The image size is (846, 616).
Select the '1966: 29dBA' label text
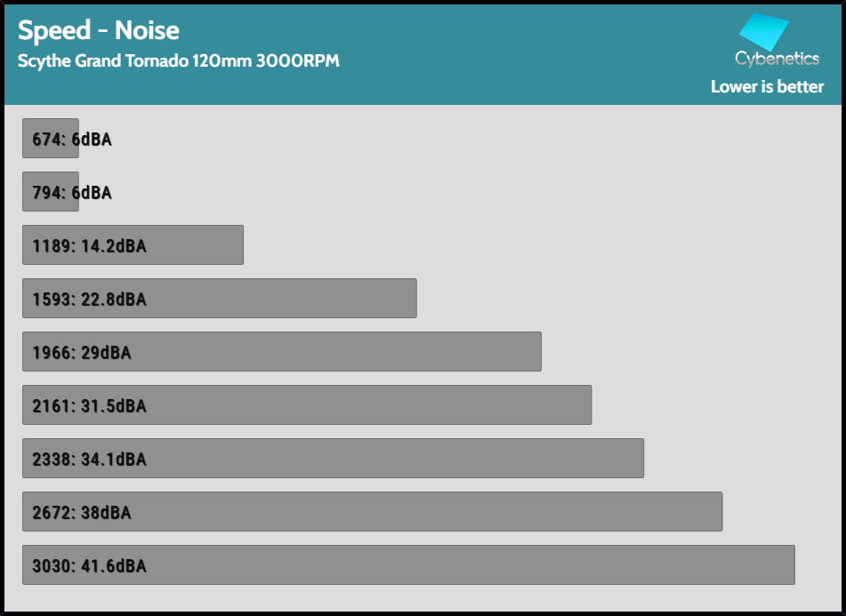(x=81, y=353)
